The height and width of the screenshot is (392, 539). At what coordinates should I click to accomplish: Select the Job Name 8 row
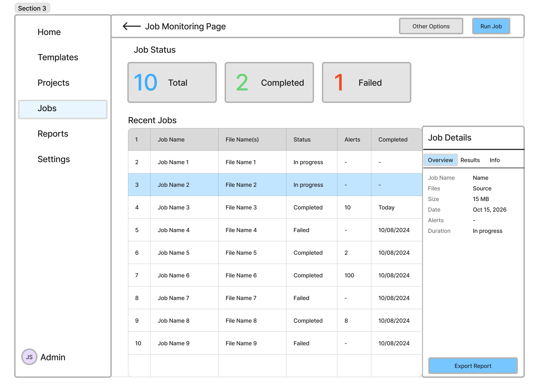(275, 321)
